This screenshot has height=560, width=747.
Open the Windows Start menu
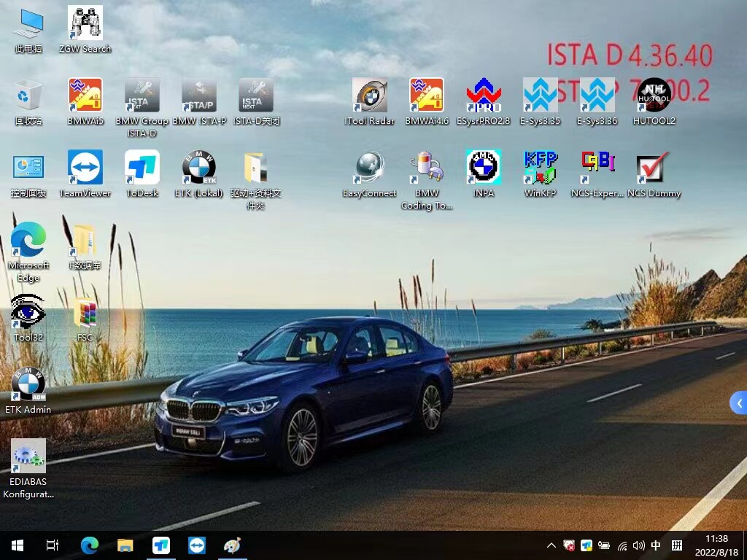[x=18, y=545]
